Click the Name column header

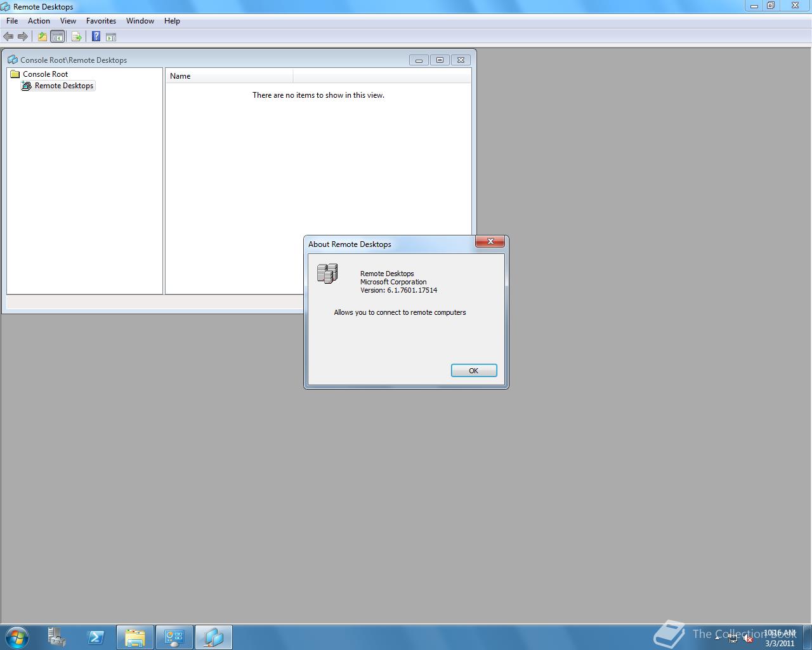(x=229, y=76)
